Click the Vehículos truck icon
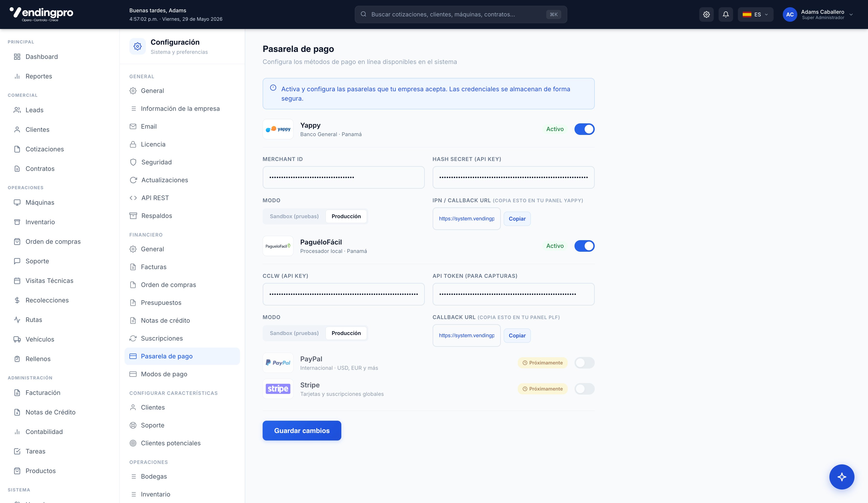The height and width of the screenshot is (503, 868). [x=17, y=339]
